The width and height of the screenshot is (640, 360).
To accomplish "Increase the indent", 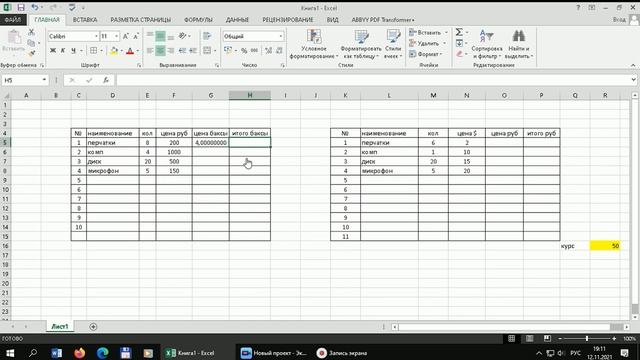I will point(193,51).
